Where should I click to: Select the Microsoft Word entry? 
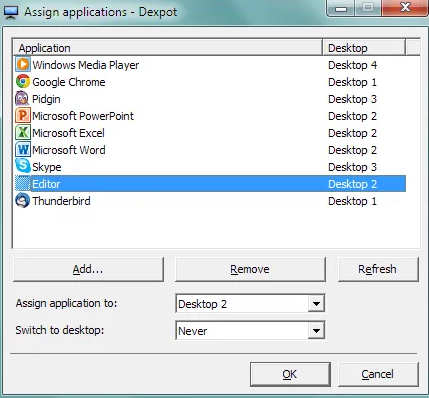210,150
